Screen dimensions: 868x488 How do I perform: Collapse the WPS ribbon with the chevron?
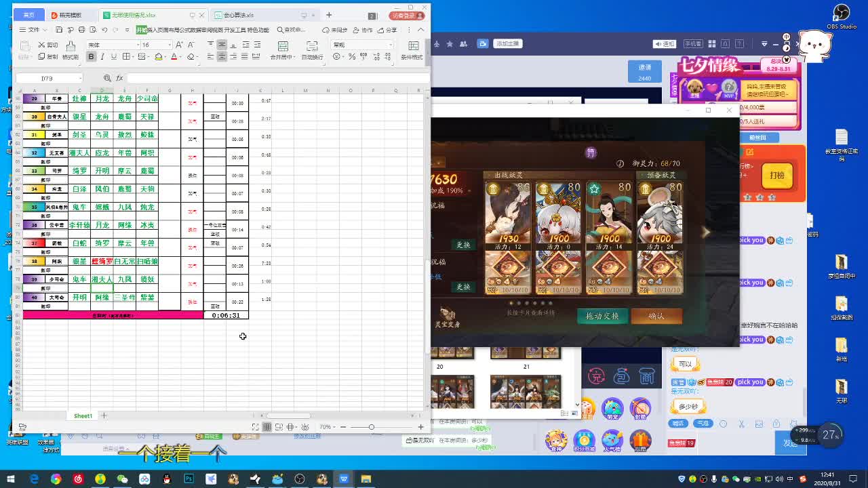pos(420,30)
